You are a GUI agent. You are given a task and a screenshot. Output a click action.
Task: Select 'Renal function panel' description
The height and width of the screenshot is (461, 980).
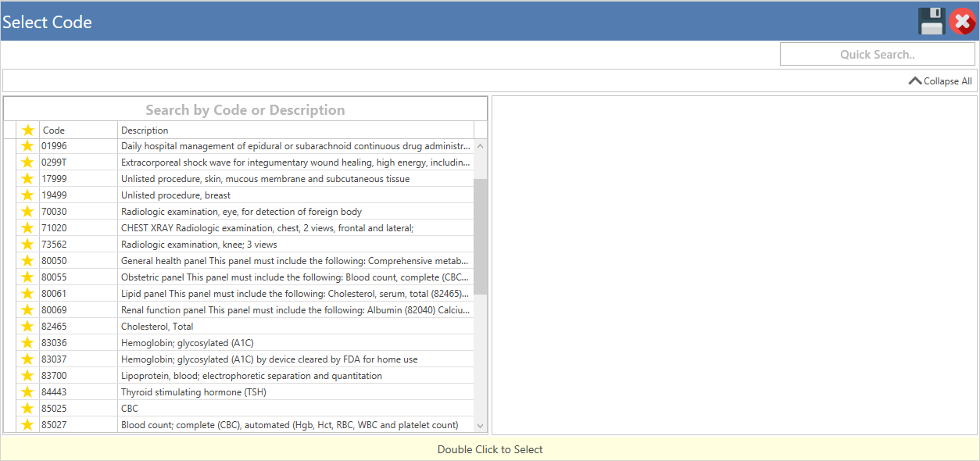pos(295,310)
